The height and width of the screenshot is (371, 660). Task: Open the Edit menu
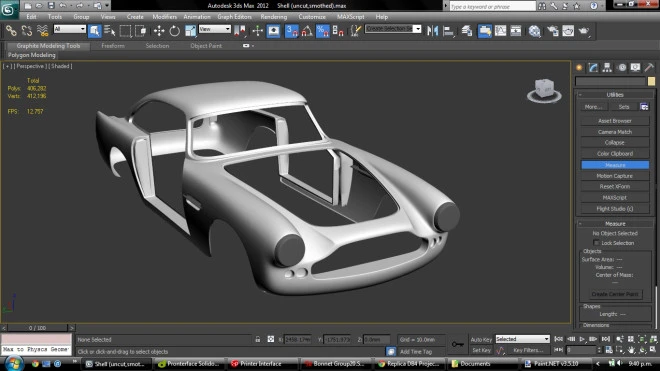pos(31,17)
